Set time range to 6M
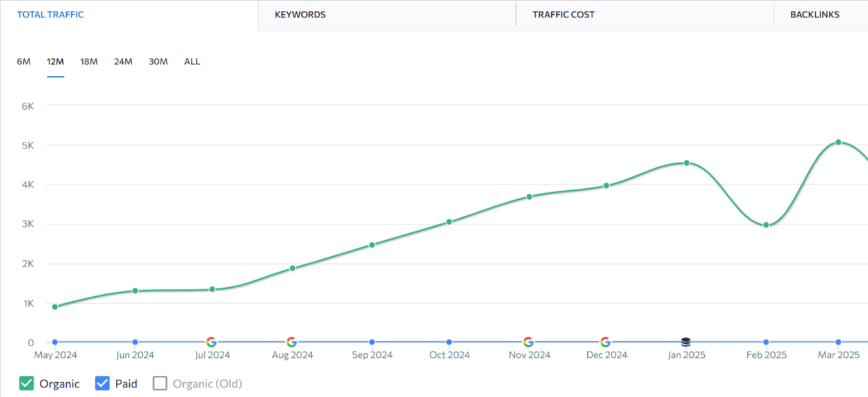 [x=24, y=62]
